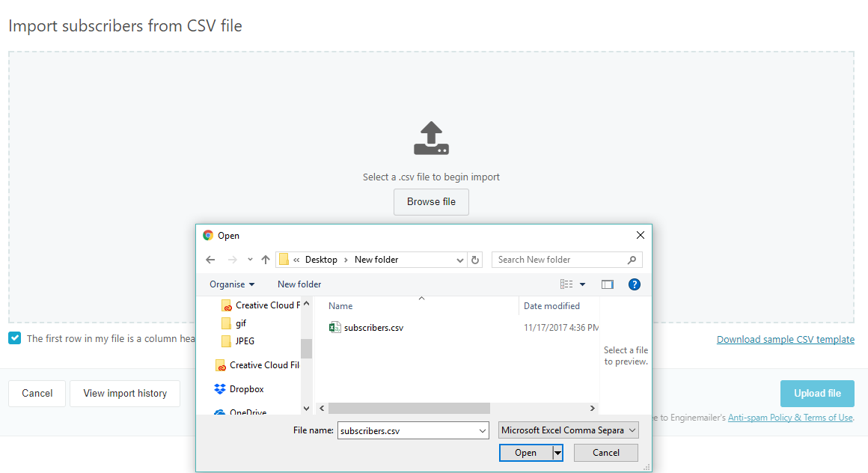
Task: Toggle the preview pane icon
Action: pos(608,284)
